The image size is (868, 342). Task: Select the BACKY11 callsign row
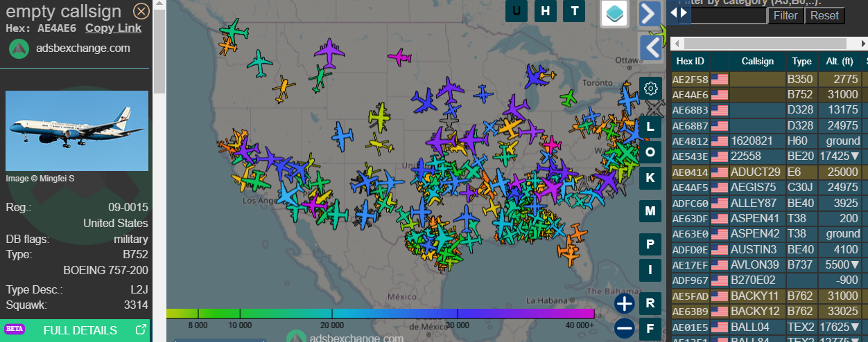coord(770,296)
